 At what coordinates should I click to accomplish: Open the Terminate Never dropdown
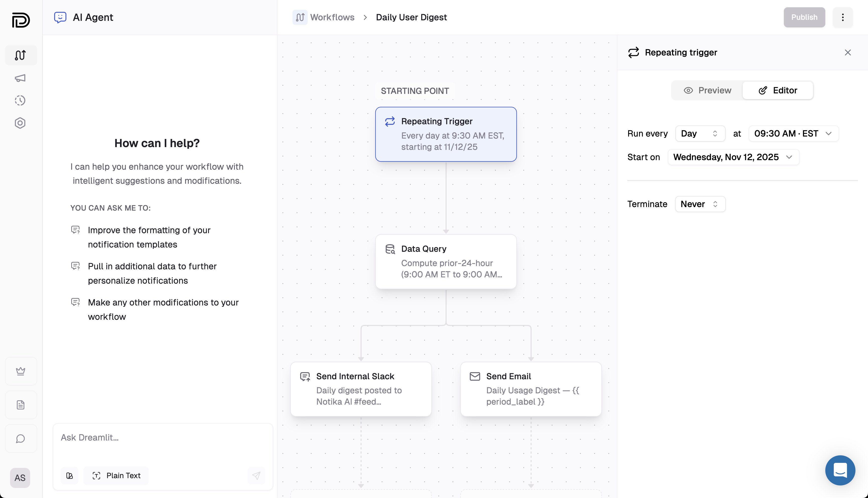(x=700, y=204)
